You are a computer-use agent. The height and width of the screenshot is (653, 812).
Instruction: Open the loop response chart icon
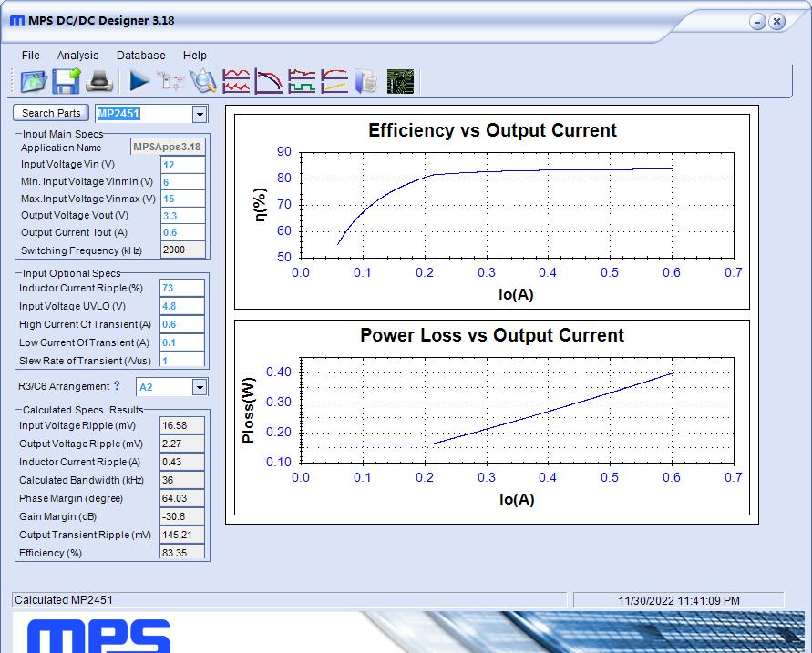pyautogui.click(x=333, y=80)
